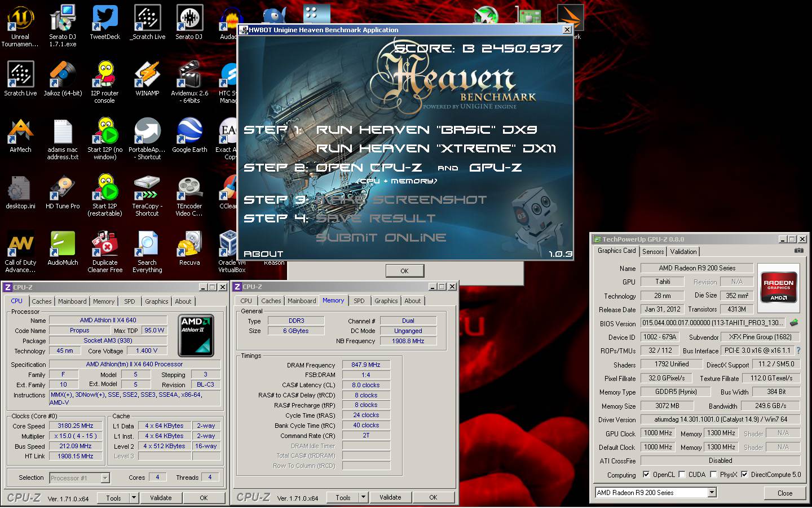Image resolution: width=812 pixels, height=508 pixels.
Task: Toggle the CUDA checkbox in GPU-Z
Action: [x=682, y=475]
